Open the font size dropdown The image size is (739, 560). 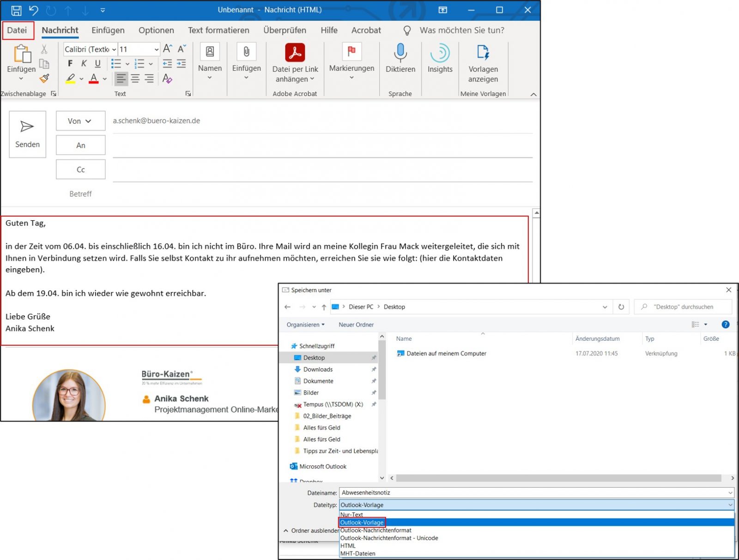[157, 49]
